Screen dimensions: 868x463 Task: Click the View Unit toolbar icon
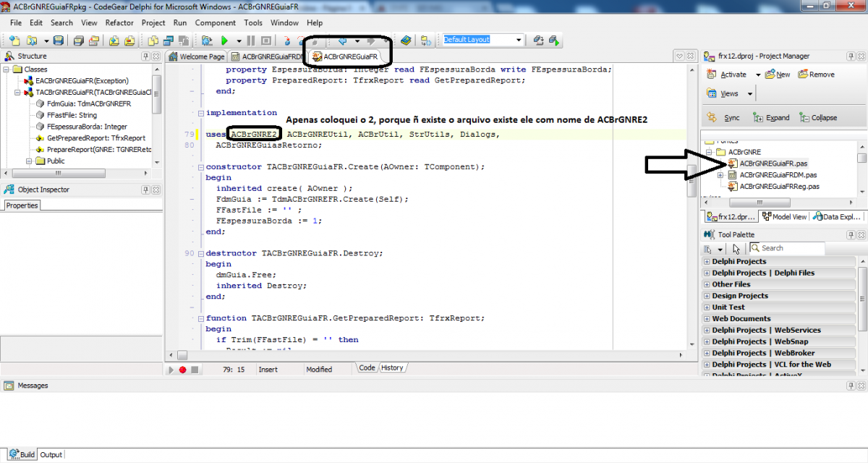pyautogui.click(x=153, y=41)
